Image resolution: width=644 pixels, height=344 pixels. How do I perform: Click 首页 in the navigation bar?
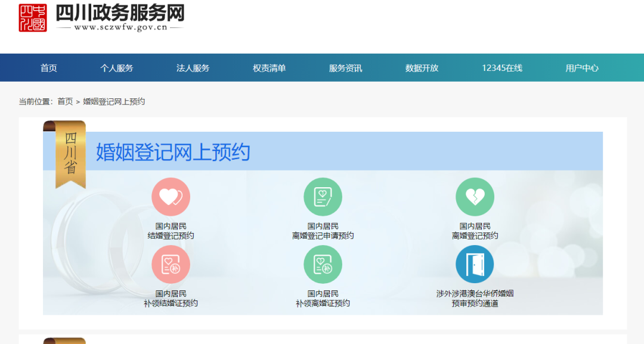tap(48, 67)
